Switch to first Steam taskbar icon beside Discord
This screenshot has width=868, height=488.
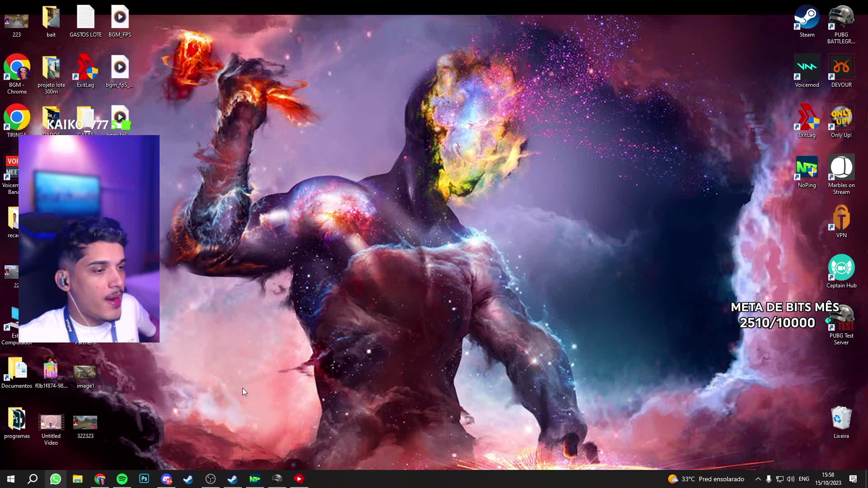pos(189,479)
